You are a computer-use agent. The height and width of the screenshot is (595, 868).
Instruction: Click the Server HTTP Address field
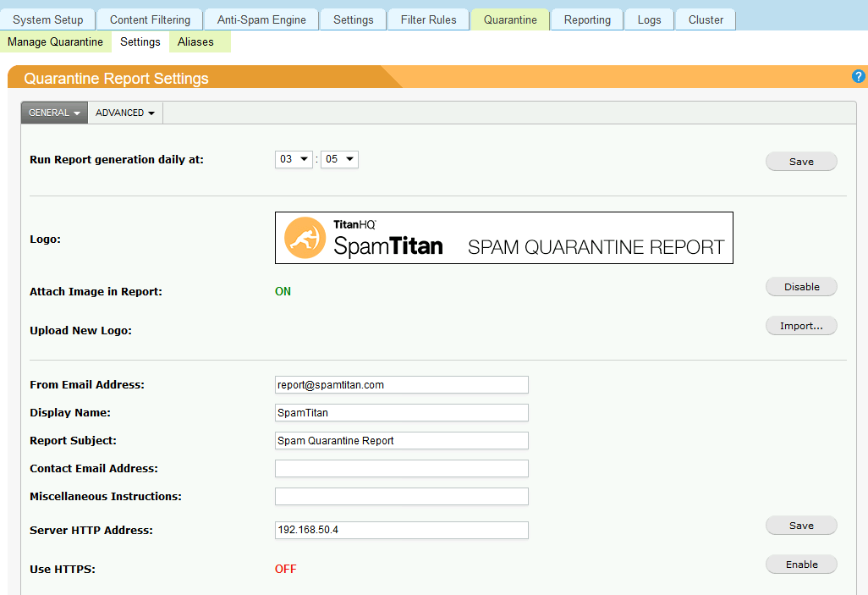(401, 530)
